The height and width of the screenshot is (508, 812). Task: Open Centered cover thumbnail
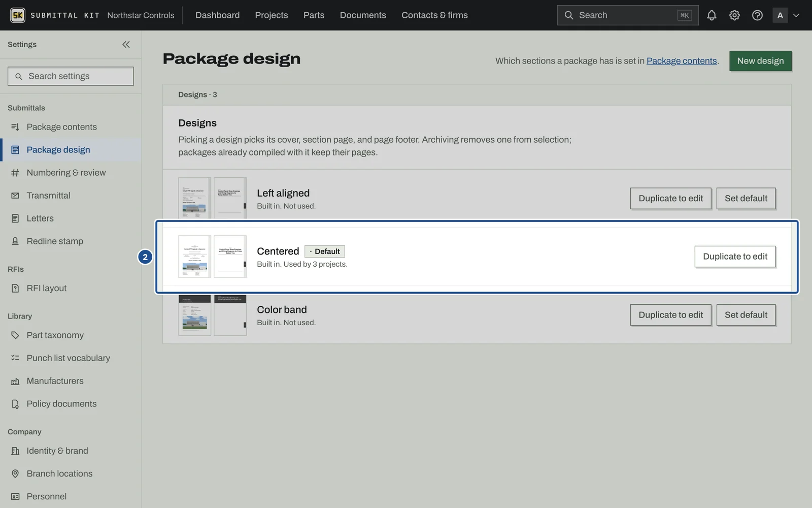pyautogui.click(x=194, y=257)
